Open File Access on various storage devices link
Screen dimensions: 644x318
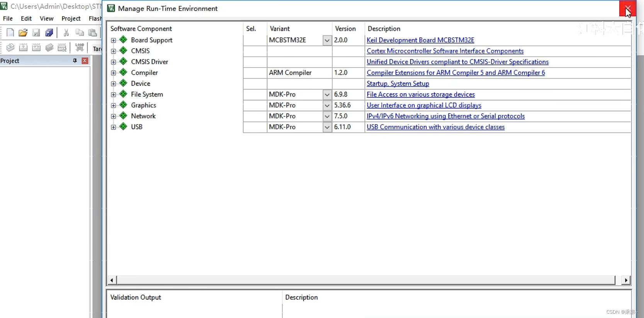pos(421,95)
